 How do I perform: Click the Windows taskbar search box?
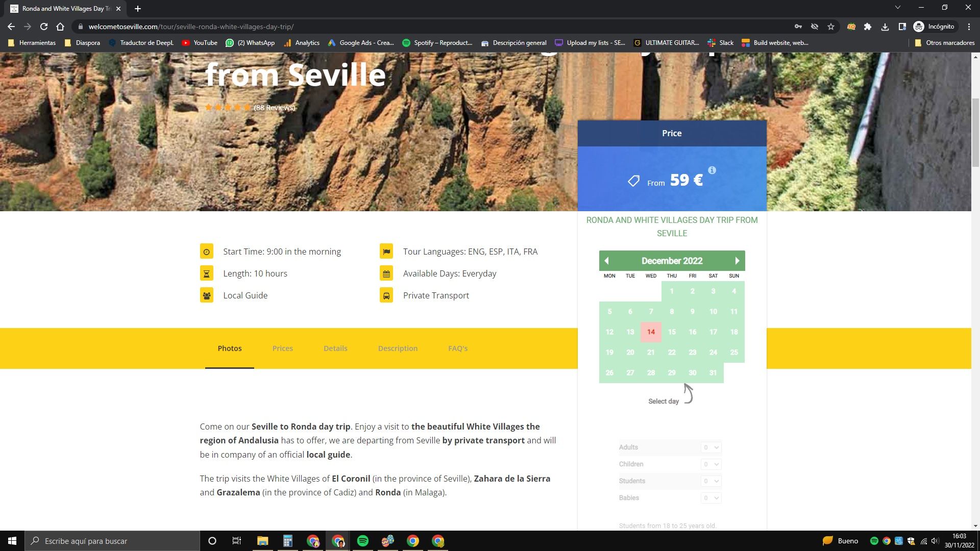pyautogui.click(x=112, y=541)
